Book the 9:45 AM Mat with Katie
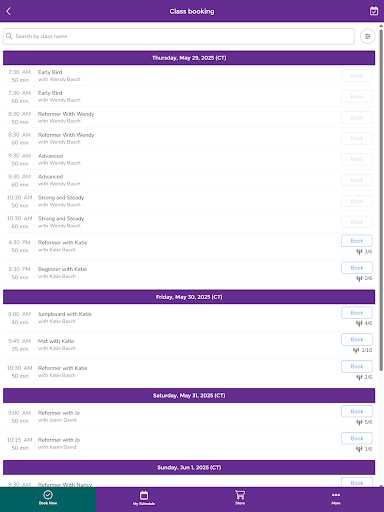Viewport: 384px width, 512px height. [357, 339]
